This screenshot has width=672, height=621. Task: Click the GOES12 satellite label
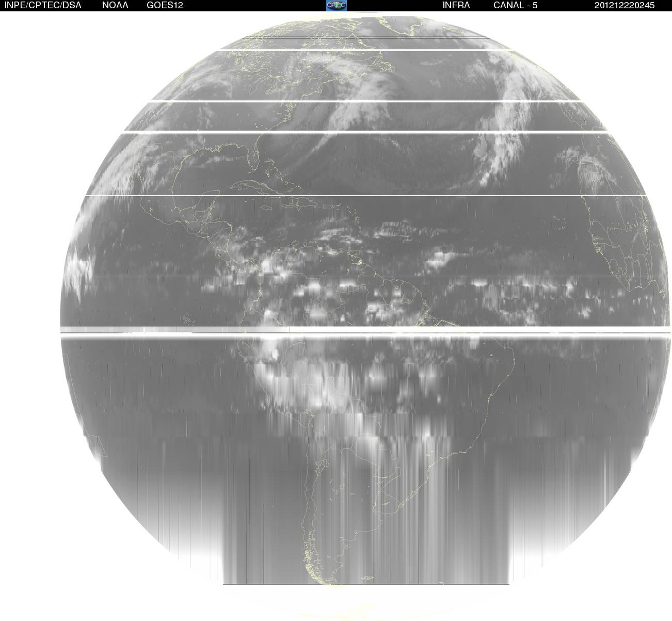165,5
